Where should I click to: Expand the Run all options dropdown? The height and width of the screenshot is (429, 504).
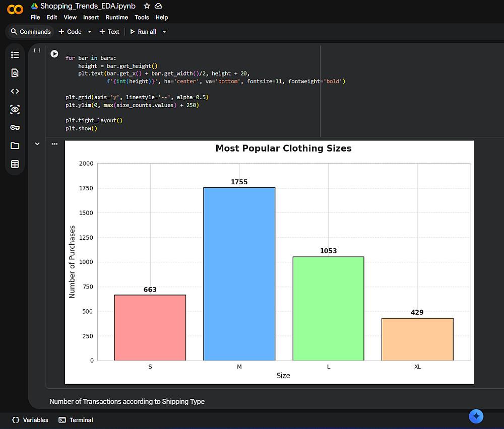click(x=164, y=31)
